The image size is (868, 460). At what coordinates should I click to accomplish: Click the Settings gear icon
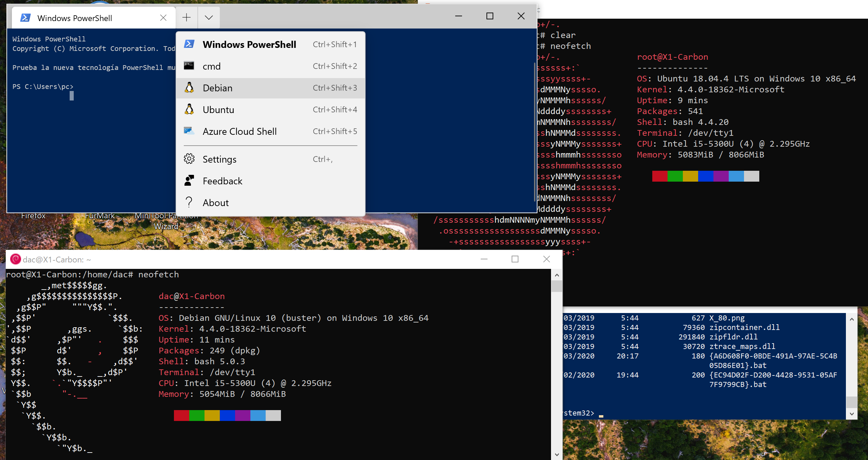click(189, 159)
